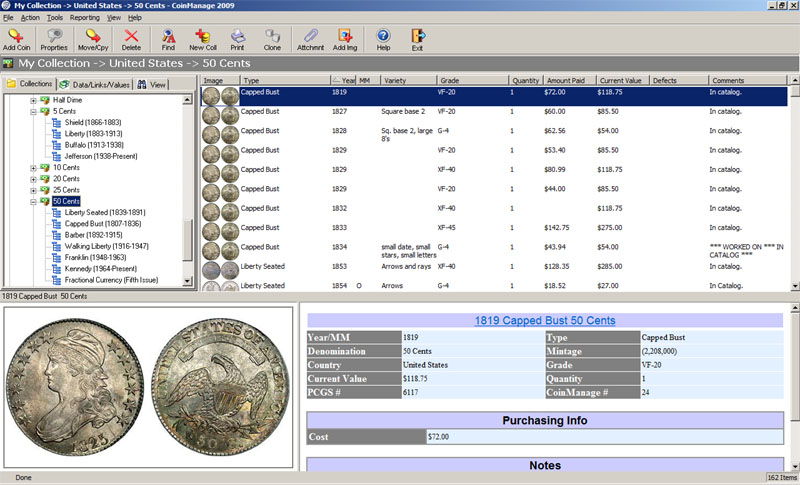Select the 1853 Liberty Seated row

click(x=494, y=270)
